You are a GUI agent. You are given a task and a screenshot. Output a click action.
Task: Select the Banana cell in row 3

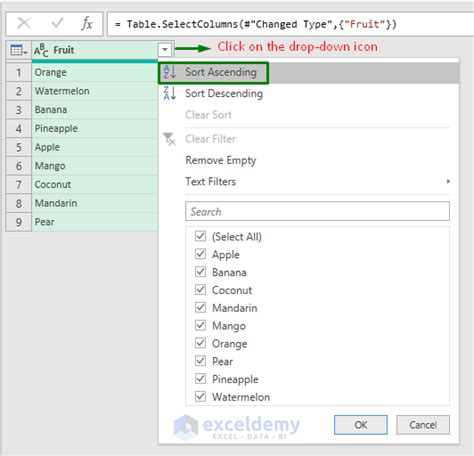[x=95, y=110]
